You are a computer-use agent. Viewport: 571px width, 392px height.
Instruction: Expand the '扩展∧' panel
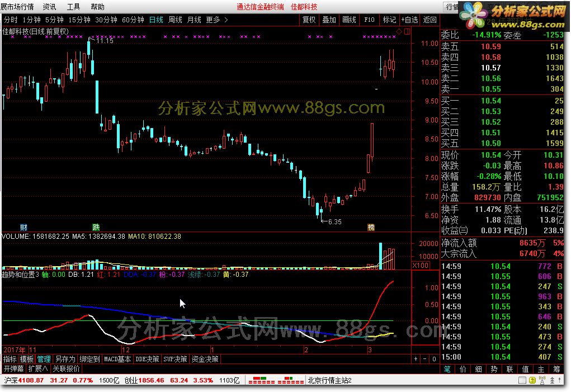38,369
